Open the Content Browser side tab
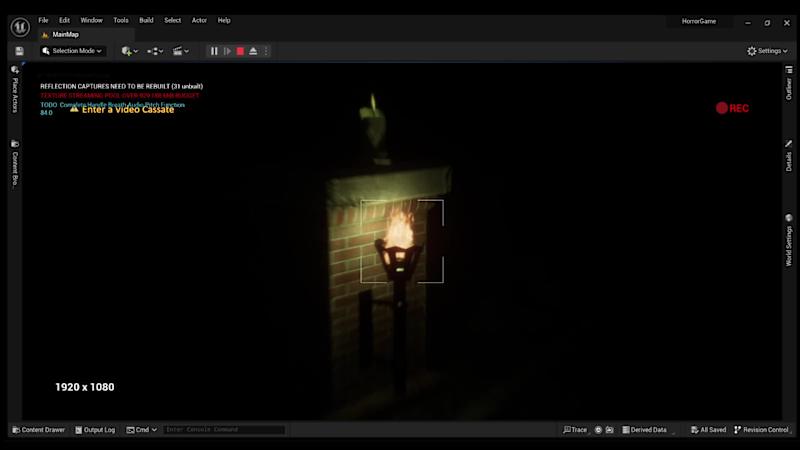Viewport: 800px width, 450px height. pos(15,163)
